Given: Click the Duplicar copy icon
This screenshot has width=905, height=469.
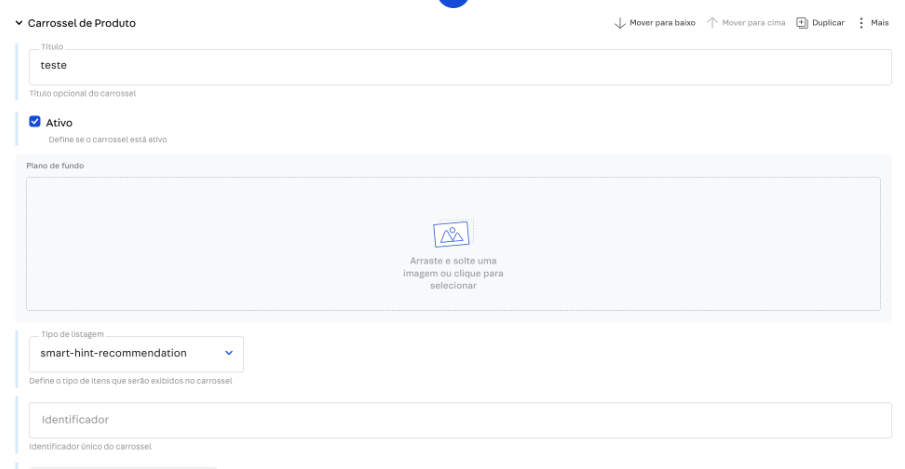Looking at the screenshot, I should tap(802, 23).
